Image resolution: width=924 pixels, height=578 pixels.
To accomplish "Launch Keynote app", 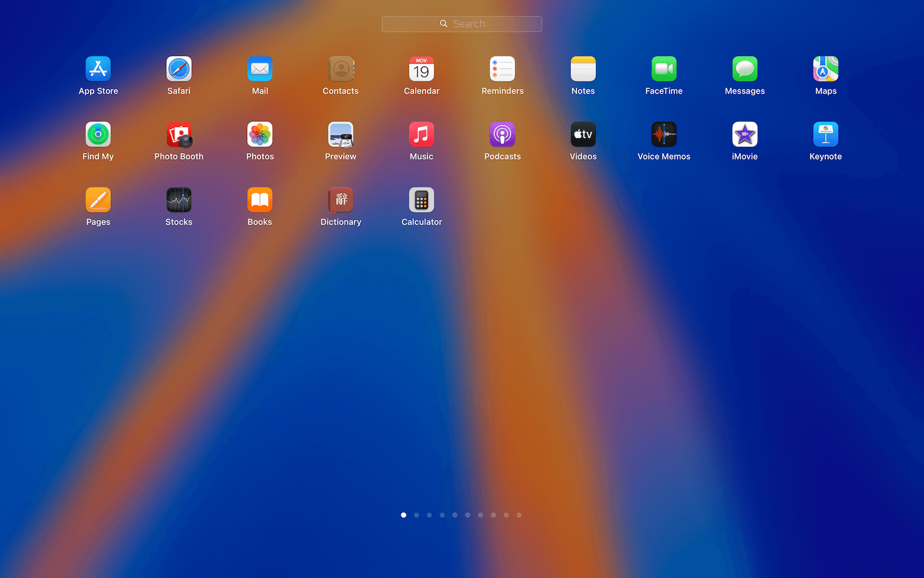I will (x=826, y=135).
